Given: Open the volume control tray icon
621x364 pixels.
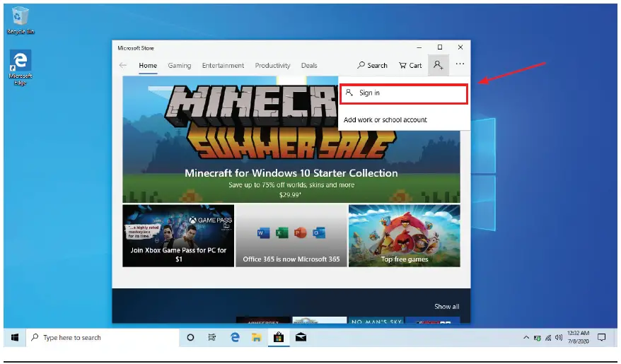Looking at the screenshot, I should pyautogui.click(x=559, y=337).
